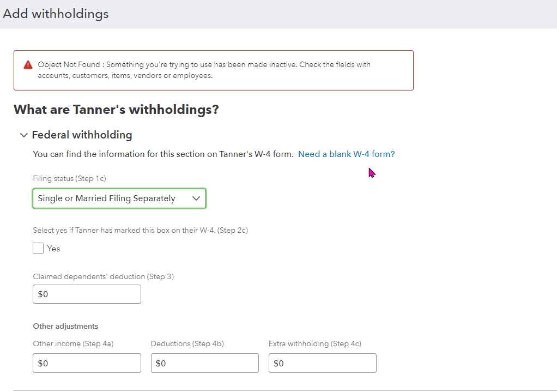Click the Object Not Found error banner
Viewport: 557px width, 392px height.
tap(214, 69)
